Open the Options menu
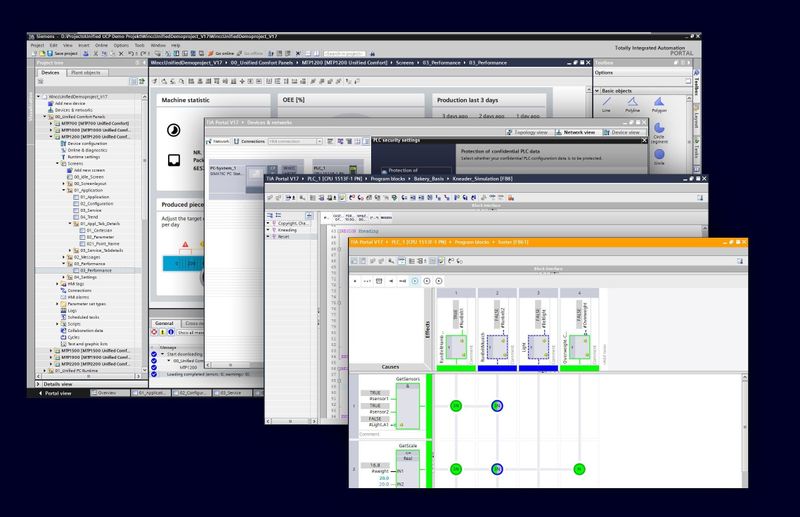 click(121, 45)
